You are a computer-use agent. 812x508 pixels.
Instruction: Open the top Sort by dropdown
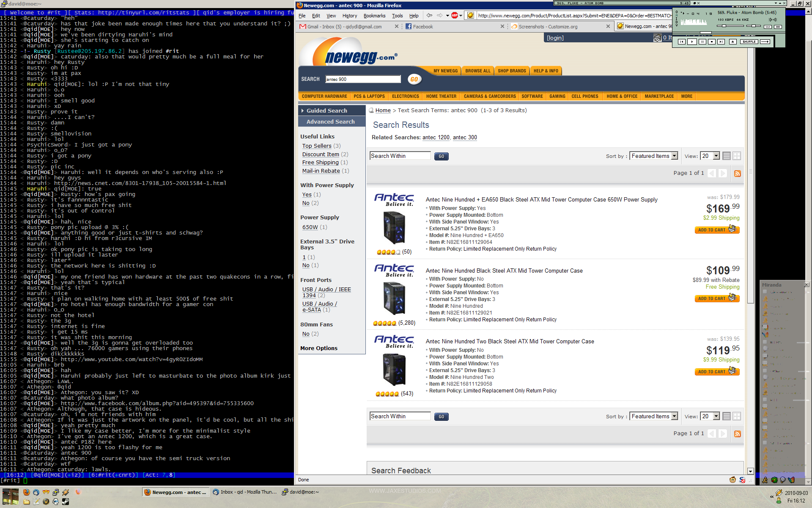point(654,156)
